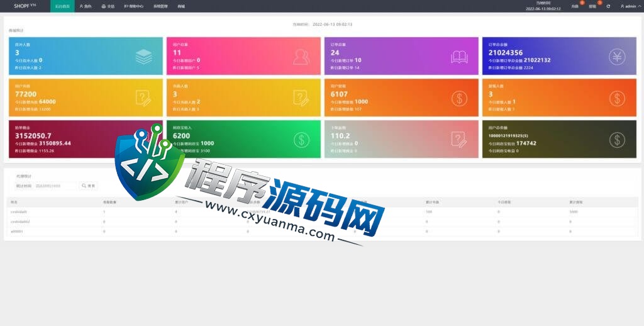Screen dimensions: 644x326
Task: Click the dollar circle icon on the 6107 card
Action: tap(459, 98)
